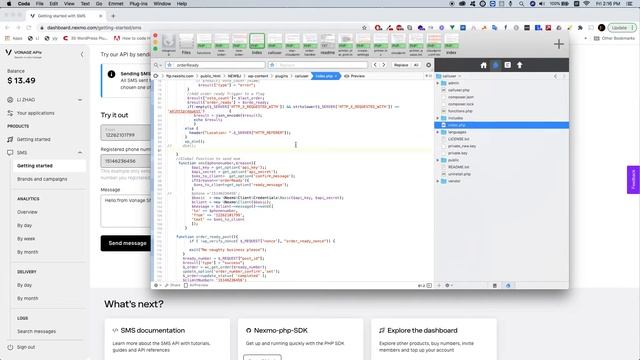Open Brands and campaigns page

pyautogui.click(x=42, y=179)
